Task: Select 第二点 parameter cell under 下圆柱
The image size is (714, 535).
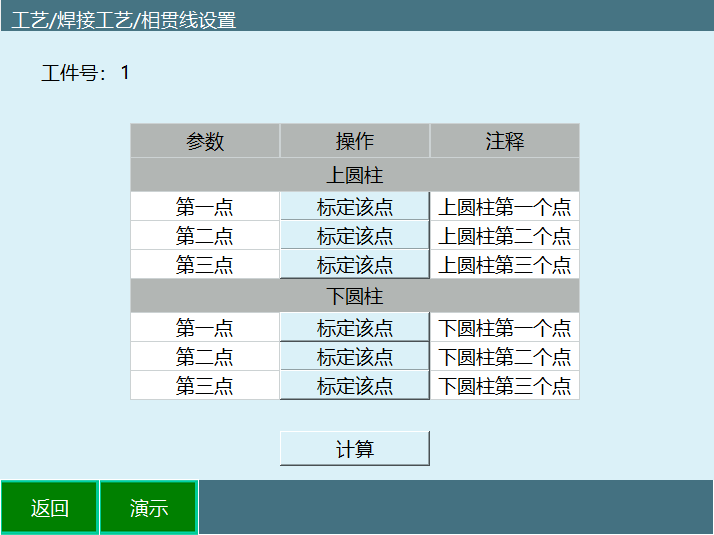Action: click(205, 357)
